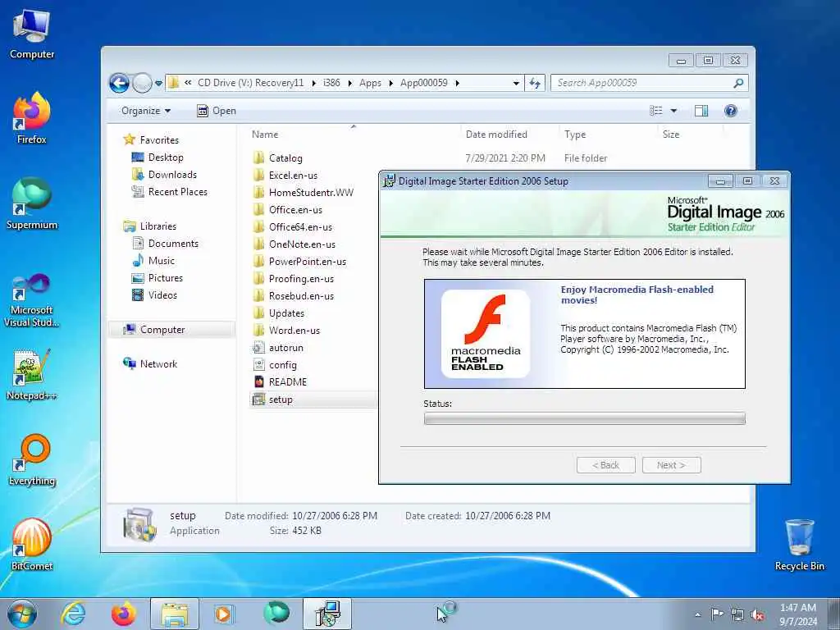Open Firefox from the taskbar
Viewport: 840px width, 630px height.
(x=124, y=614)
